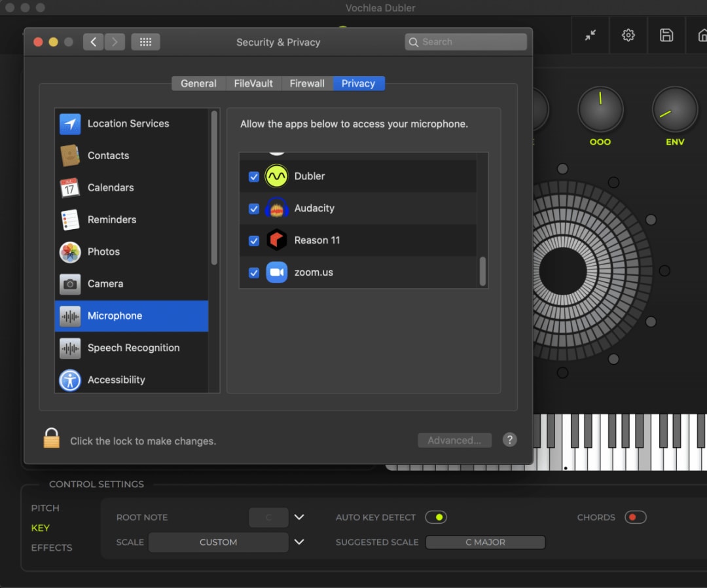707x588 pixels.
Task: Open the help question mark button
Action: point(509,440)
